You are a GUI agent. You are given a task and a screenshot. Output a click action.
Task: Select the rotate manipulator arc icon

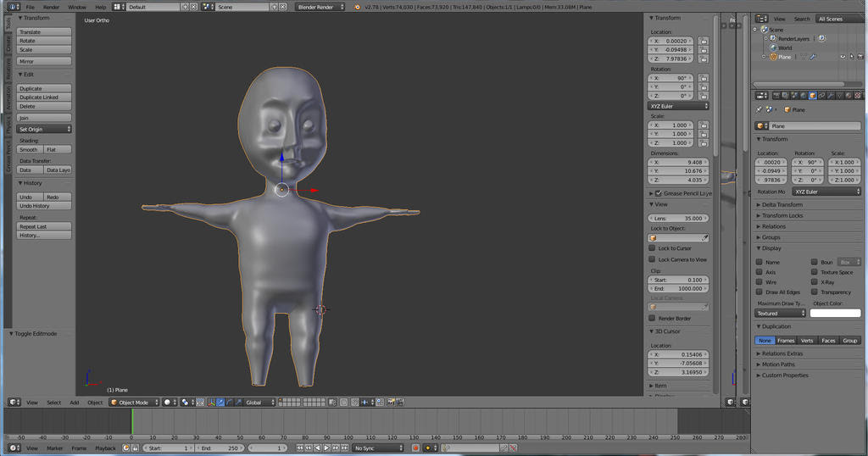click(229, 403)
